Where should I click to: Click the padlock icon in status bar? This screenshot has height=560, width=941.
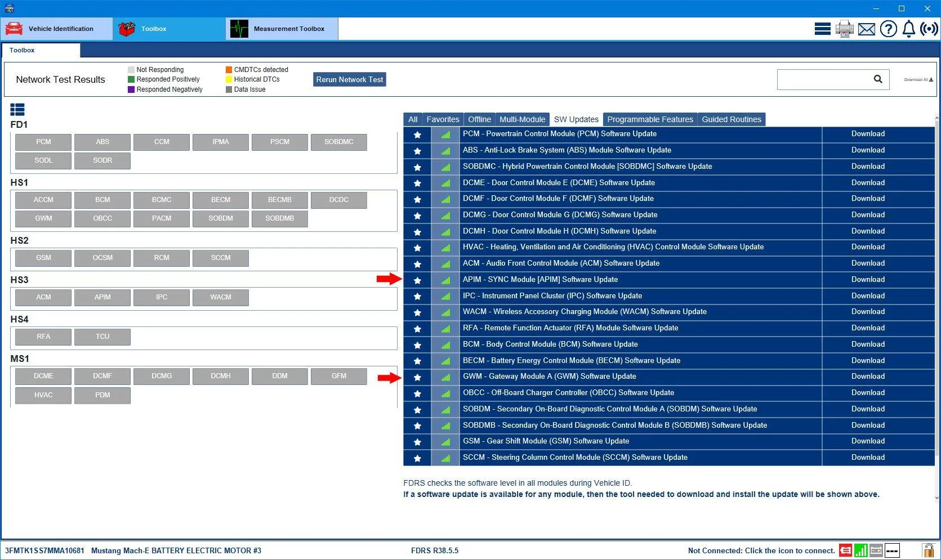pos(928,550)
